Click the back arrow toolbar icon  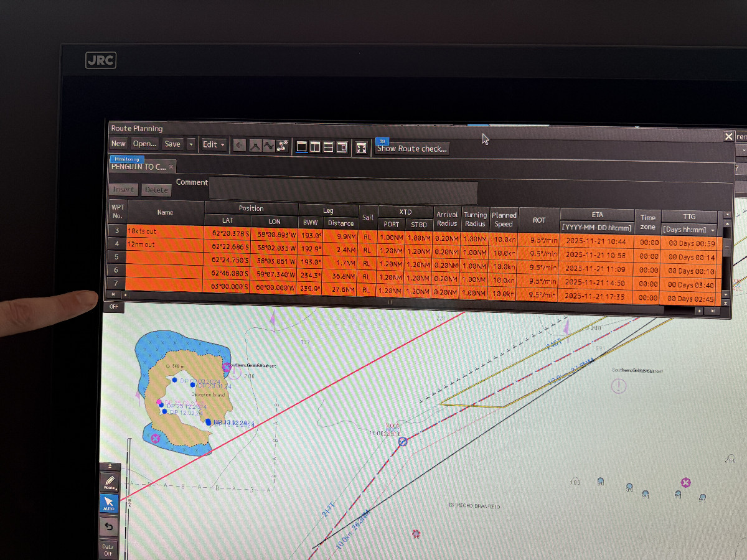click(x=240, y=146)
